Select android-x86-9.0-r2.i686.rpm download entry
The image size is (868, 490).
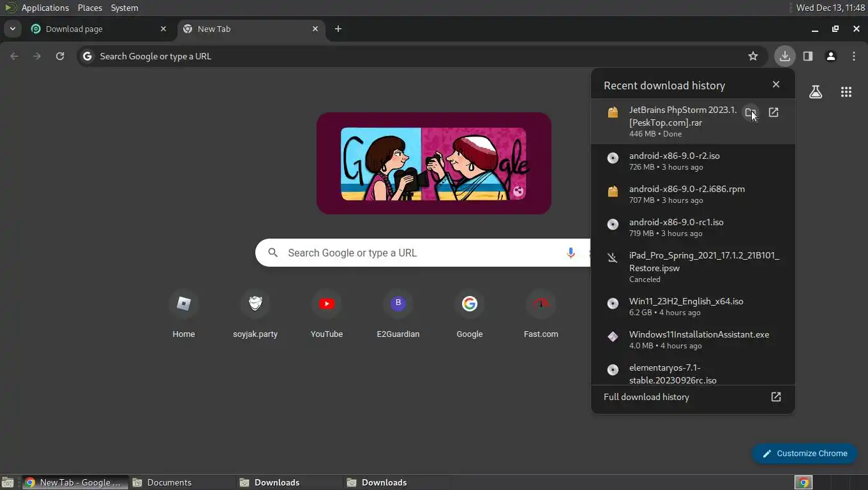[693, 194]
